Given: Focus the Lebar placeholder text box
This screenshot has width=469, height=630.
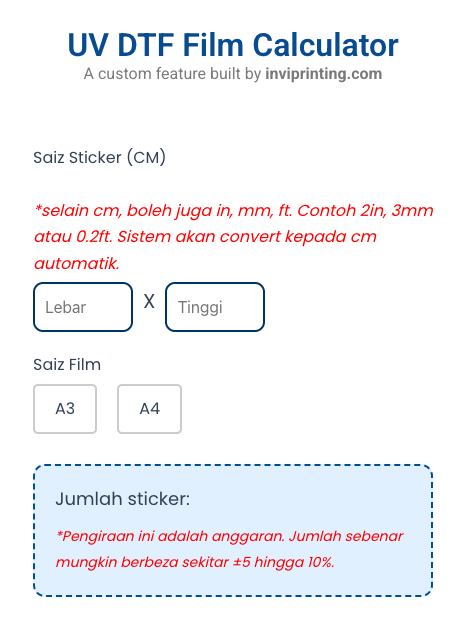Looking at the screenshot, I should (83, 307).
